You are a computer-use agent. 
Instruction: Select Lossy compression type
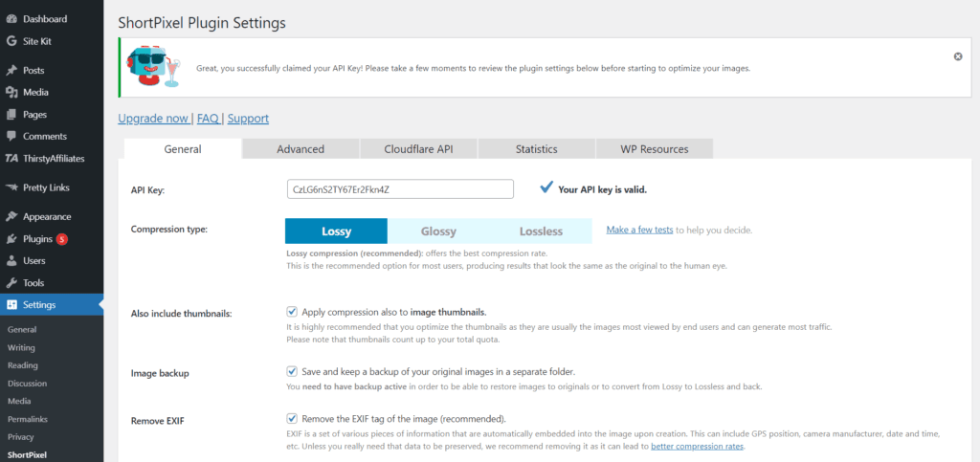[336, 231]
